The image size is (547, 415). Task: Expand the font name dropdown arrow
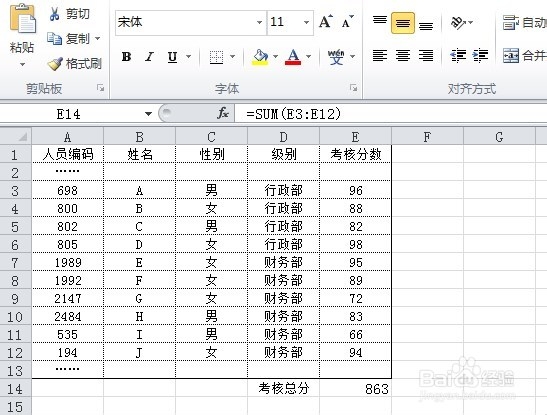(x=259, y=22)
